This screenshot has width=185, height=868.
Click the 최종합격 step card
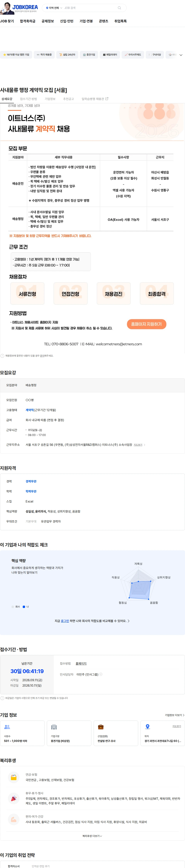[157, 294]
